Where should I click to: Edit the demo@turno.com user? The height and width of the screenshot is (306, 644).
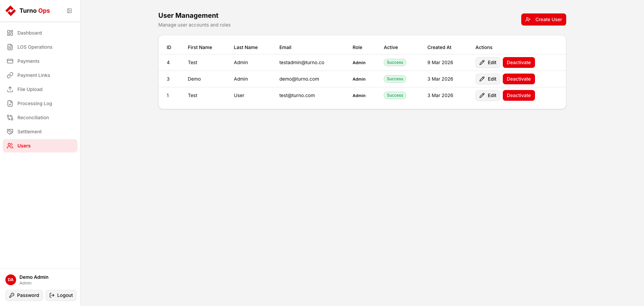coord(488,79)
